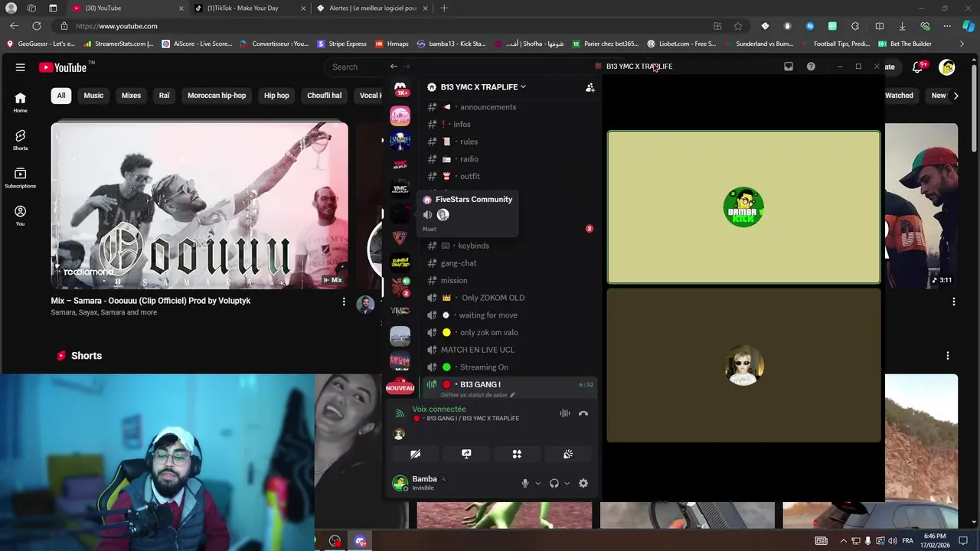Click Edge address bar URL
Screen dimensions: 980x551
coord(116,26)
